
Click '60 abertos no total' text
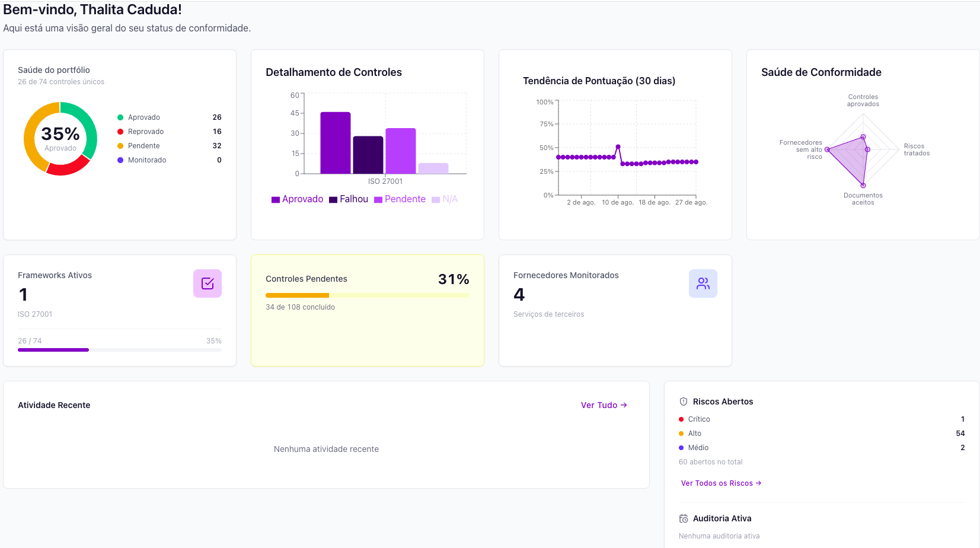point(710,462)
